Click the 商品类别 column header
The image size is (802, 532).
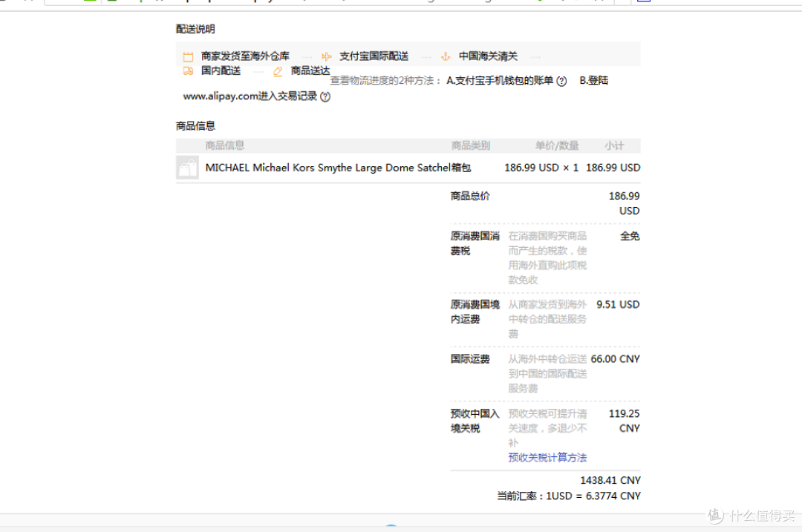(x=471, y=145)
